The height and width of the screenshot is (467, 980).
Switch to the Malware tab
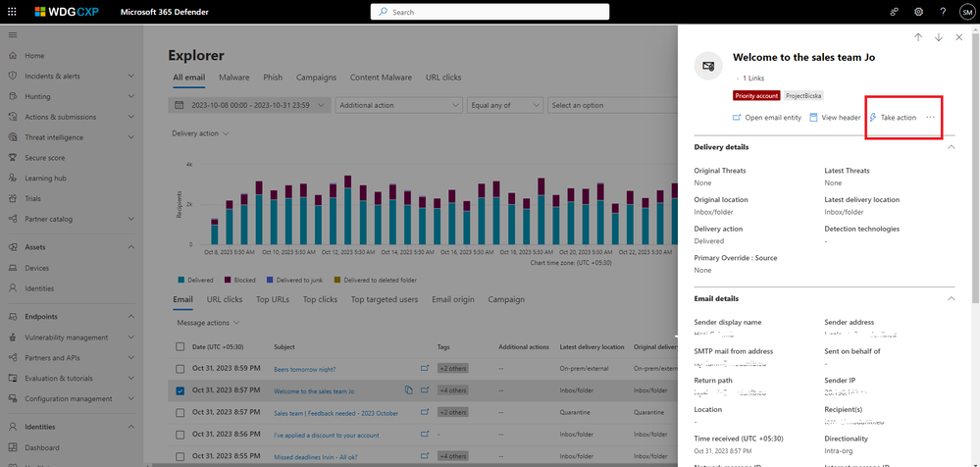coord(233,78)
